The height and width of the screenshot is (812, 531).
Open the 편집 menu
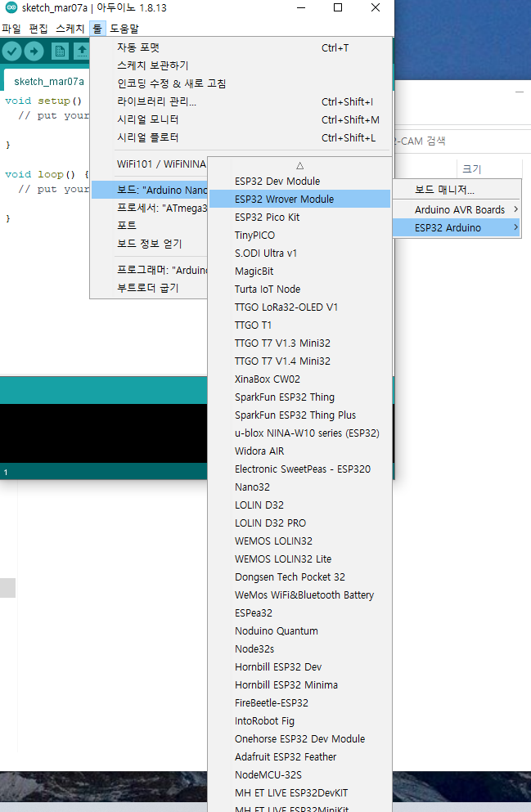[x=38, y=29]
